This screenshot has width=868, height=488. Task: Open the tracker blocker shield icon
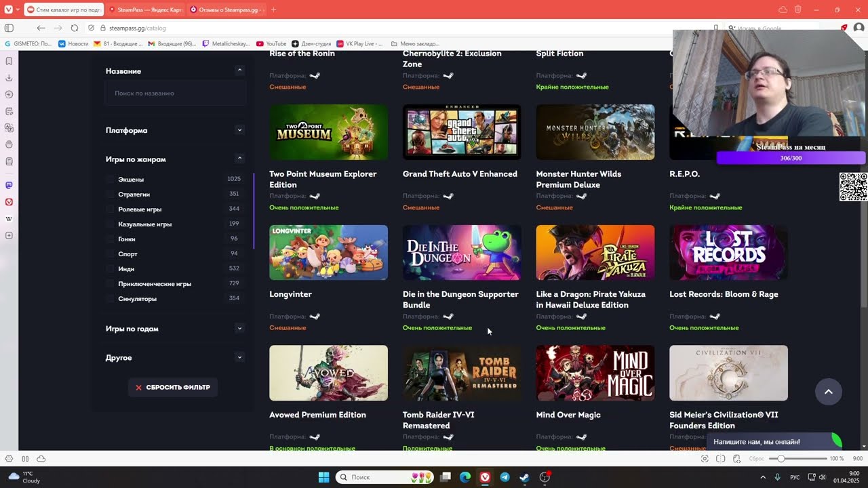(91, 28)
